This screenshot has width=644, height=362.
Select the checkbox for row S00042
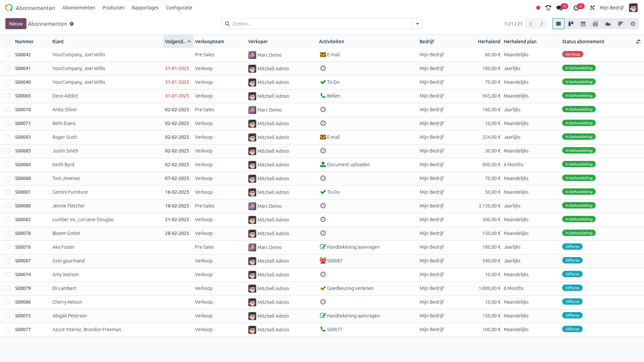pyautogui.click(x=8, y=55)
